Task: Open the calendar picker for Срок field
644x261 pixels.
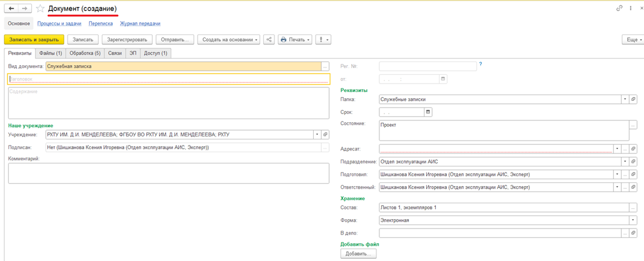Action: (x=428, y=112)
